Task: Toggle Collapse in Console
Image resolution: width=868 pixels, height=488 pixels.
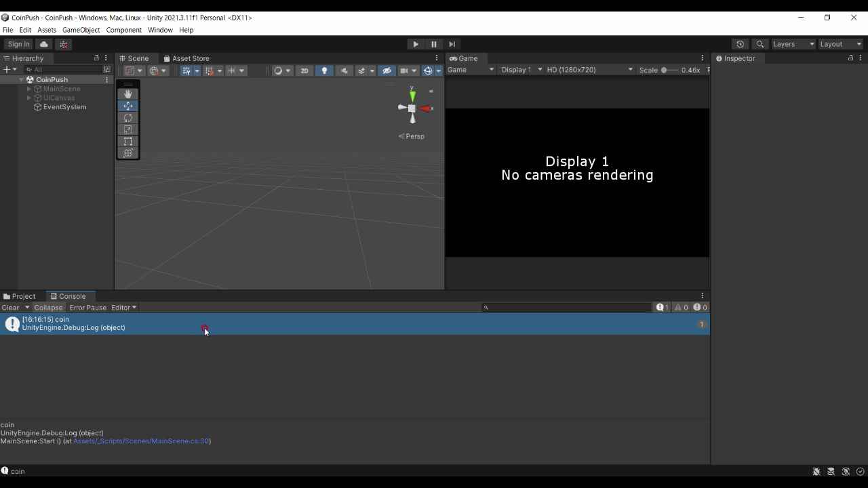Action: click(x=48, y=308)
